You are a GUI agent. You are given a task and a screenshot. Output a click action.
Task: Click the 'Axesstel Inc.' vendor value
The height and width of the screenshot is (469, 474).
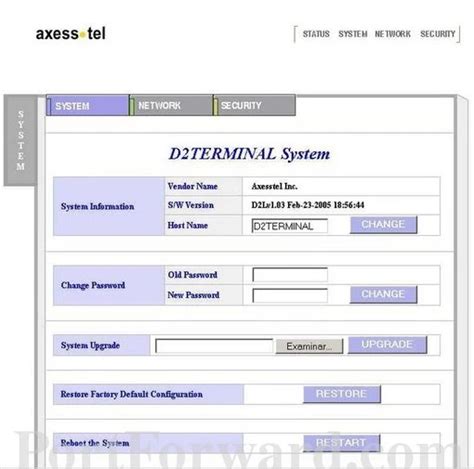coord(274,186)
